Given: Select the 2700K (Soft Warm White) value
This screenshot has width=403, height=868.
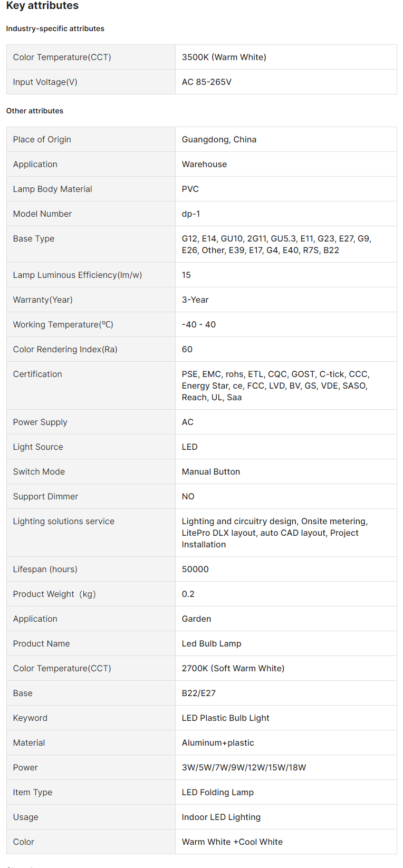Looking at the screenshot, I should coord(233,668).
